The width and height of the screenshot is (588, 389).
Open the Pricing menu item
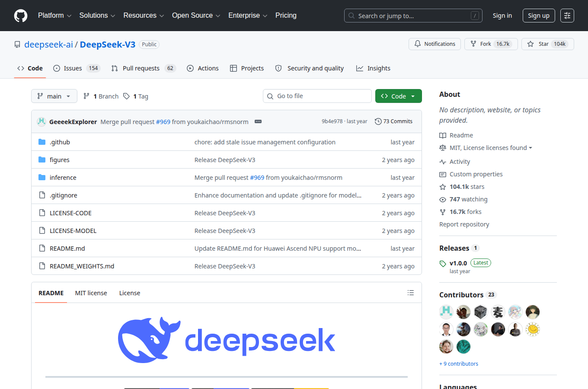pos(286,16)
